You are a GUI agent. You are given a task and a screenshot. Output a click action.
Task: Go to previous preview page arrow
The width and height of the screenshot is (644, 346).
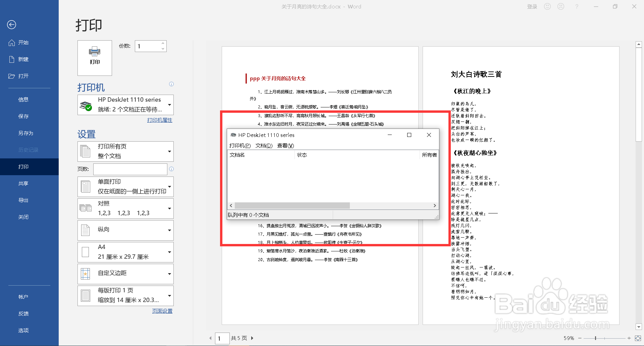(x=210, y=338)
